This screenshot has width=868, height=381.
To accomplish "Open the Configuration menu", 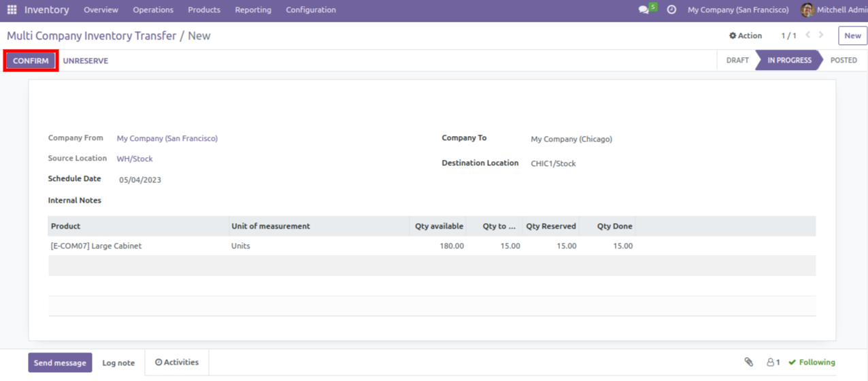I will point(310,10).
